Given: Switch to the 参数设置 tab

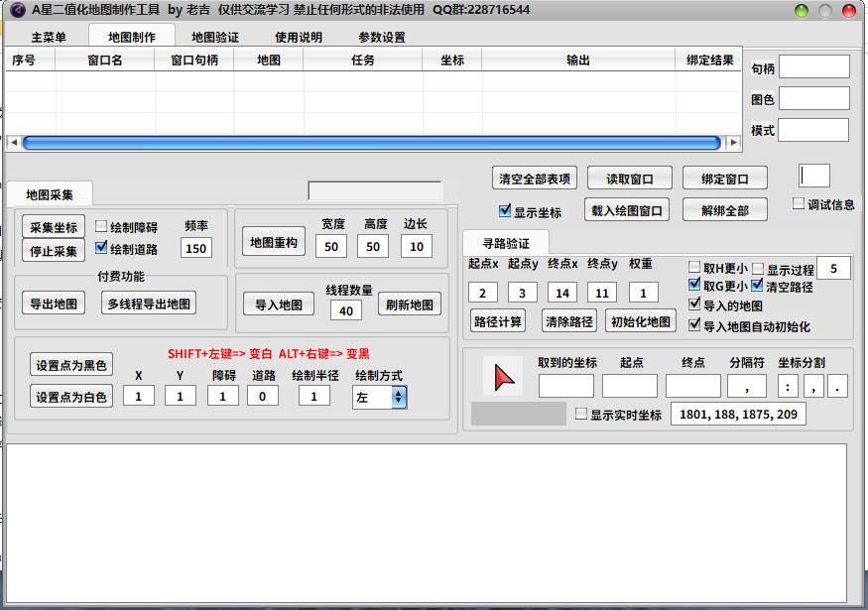Looking at the screenshot, I should (380, 36).
